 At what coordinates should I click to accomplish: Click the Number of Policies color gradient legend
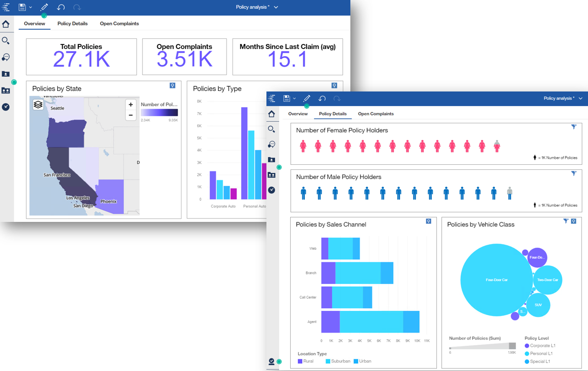(159, 112)
